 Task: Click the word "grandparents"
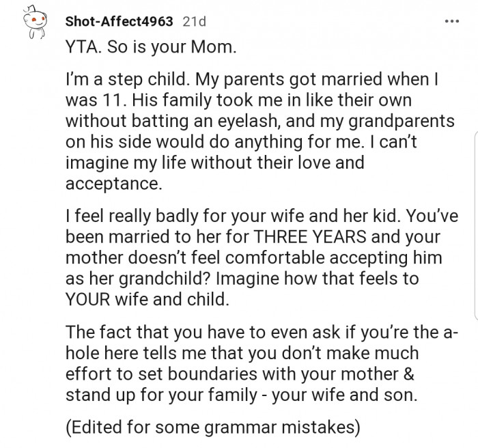[x=402, y=122]
